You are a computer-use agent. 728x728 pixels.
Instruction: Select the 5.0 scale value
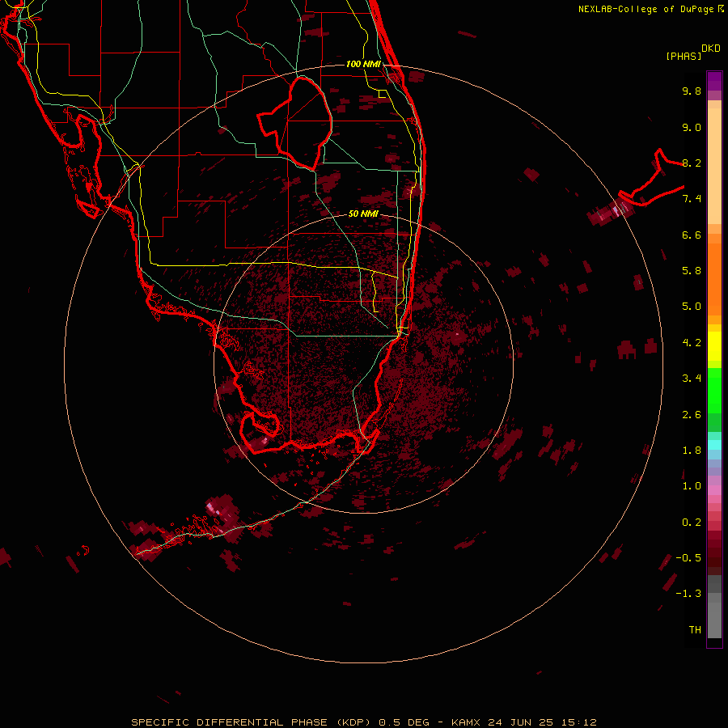[x=692, y=307]
